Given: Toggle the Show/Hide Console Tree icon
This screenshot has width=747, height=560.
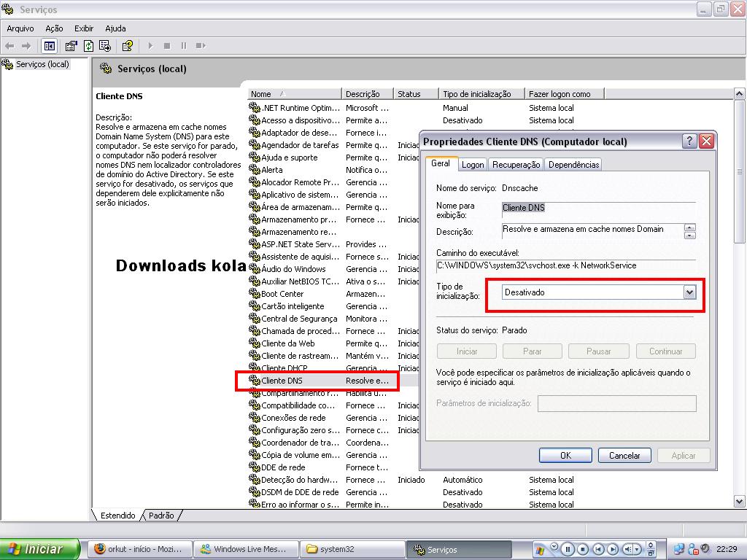Looking at the screenshot, I should point(49,46).
